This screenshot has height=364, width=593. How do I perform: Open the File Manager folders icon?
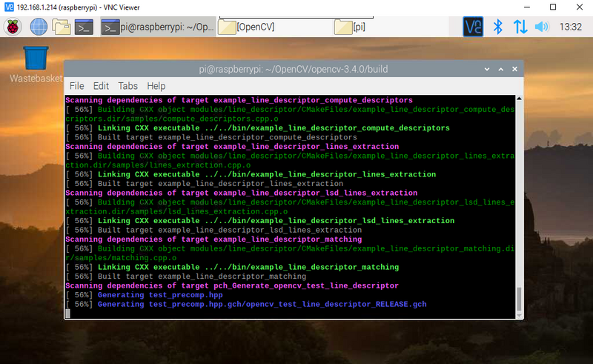click(62, 27)
